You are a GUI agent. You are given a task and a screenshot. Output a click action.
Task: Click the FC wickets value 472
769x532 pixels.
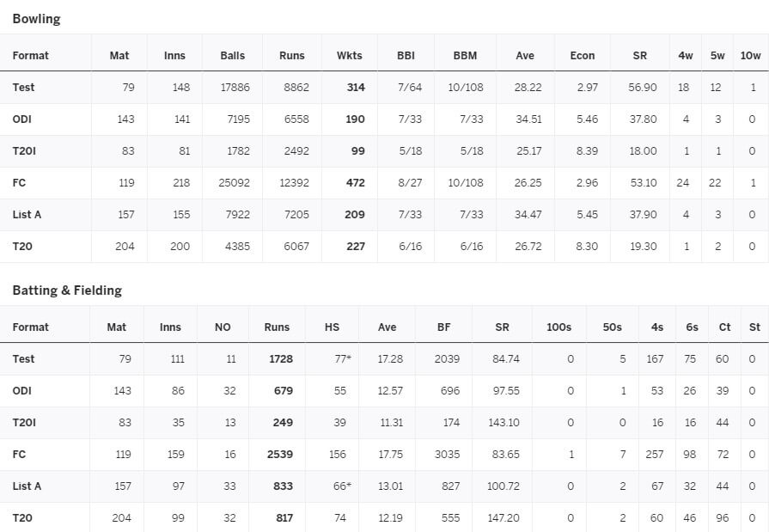(x=355, y=182)
